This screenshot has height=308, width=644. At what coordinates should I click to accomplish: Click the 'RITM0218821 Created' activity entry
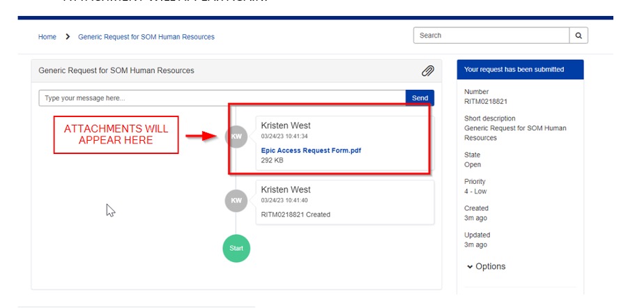(296, 215)
